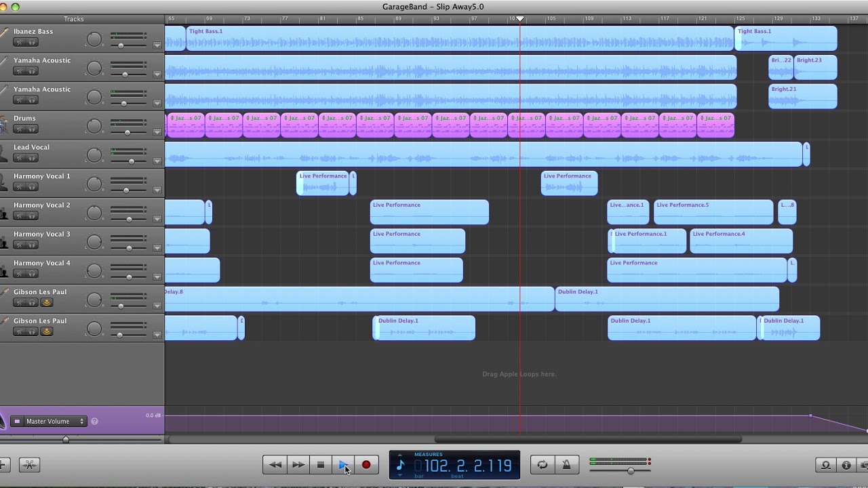
Task: Click the Harmony Vocal 1 pan knob
Action: [x=94, y=184]
